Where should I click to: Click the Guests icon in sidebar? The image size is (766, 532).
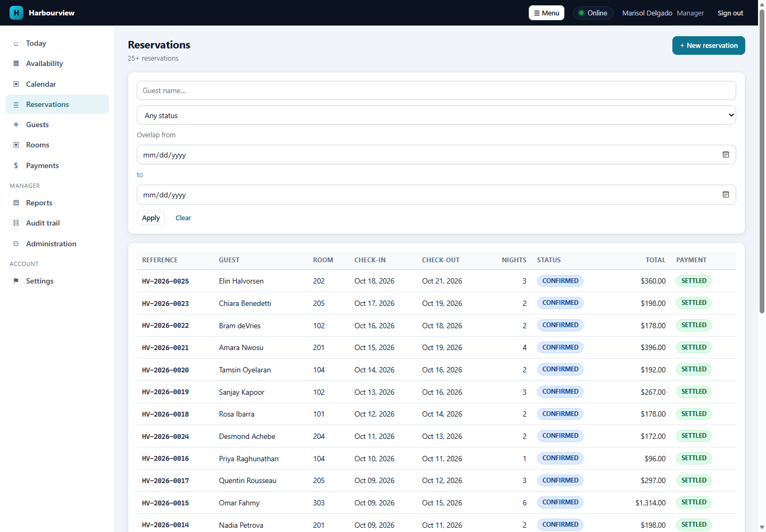click(x=16, y=124)
